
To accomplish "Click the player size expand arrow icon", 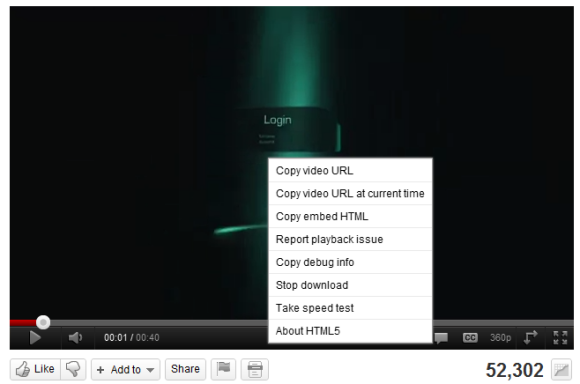I will tap(530, 337).
